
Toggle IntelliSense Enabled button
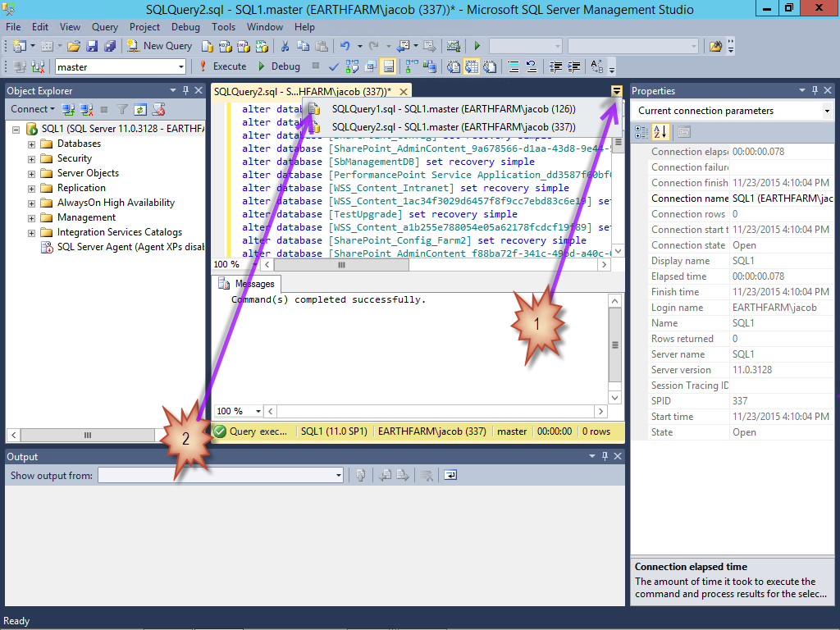[x=388, y=67]
